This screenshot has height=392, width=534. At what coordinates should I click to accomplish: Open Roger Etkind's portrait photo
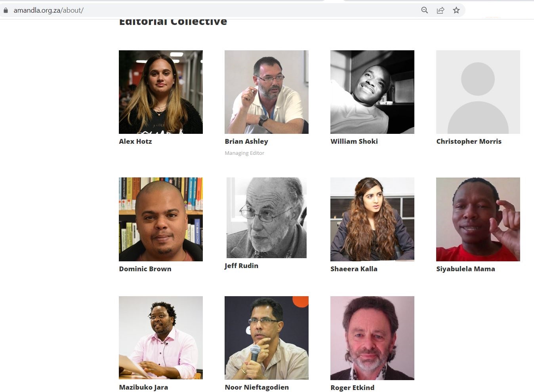coord(372,338)
